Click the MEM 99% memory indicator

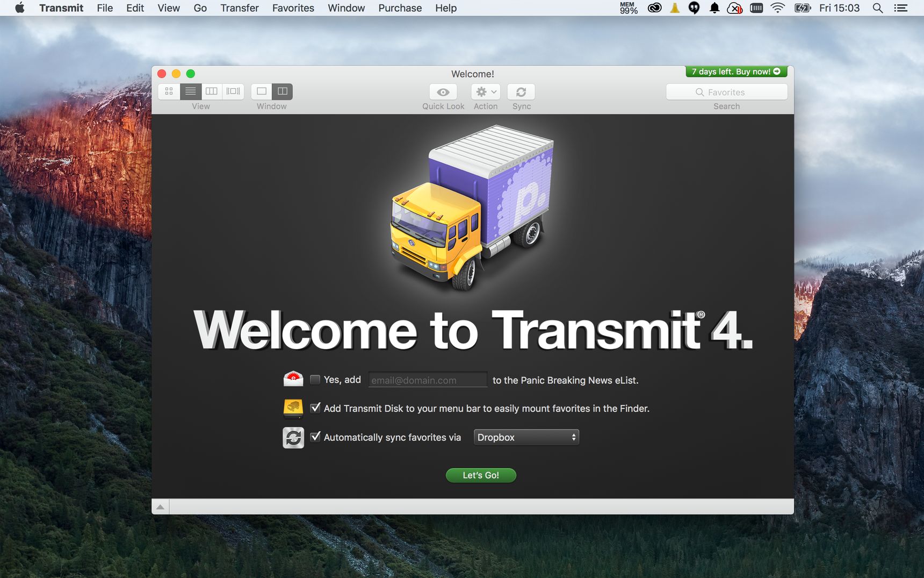[629, 8]
